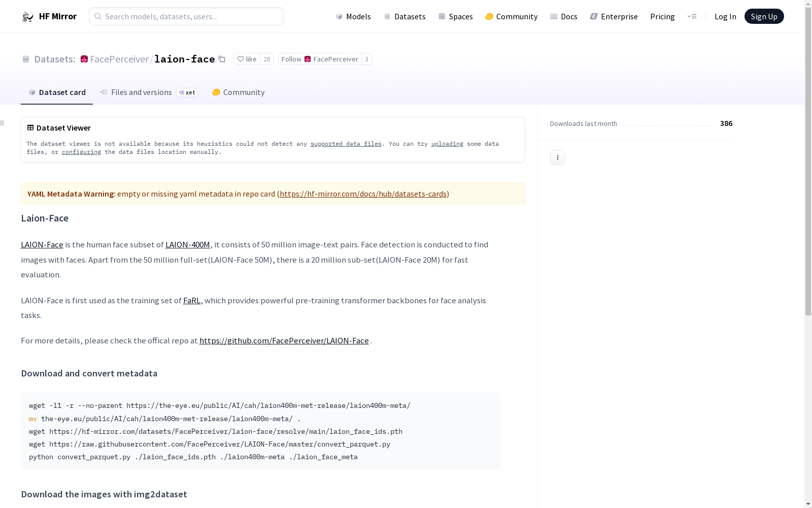Image resolution: width=812 pixels, height=508 pixels.
Task: Focus the search models, datasets, users field
Action: click(186, 16)
